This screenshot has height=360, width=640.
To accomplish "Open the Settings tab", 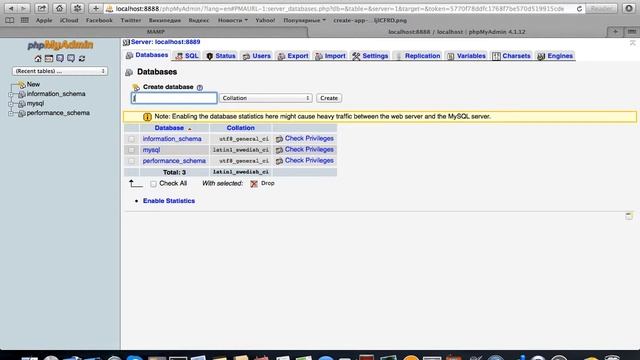I will click(370, 56).
